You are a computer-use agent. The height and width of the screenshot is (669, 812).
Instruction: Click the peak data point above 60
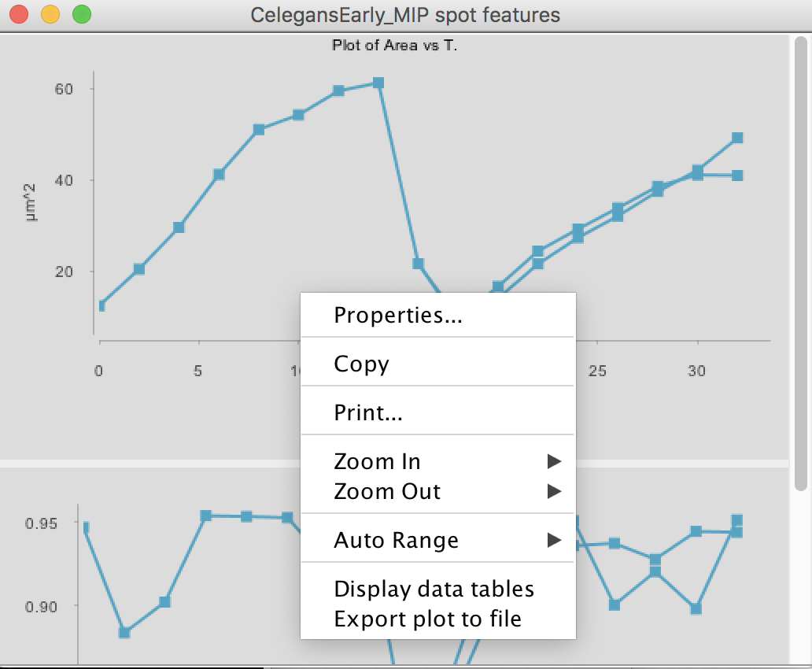coord(378,83)
